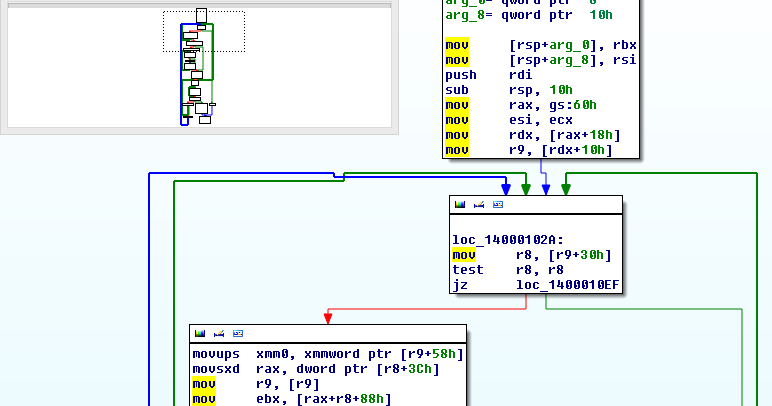Select instruction 'test r8, r8'
Image resolution: width=772 pixels, height=406 pixels.
508,270
